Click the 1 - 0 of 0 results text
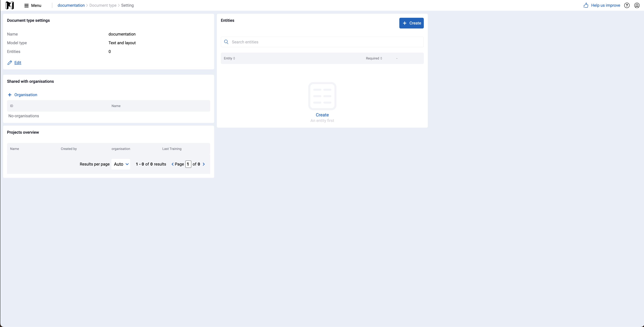The image size is (644, 327). click(151, 164)
